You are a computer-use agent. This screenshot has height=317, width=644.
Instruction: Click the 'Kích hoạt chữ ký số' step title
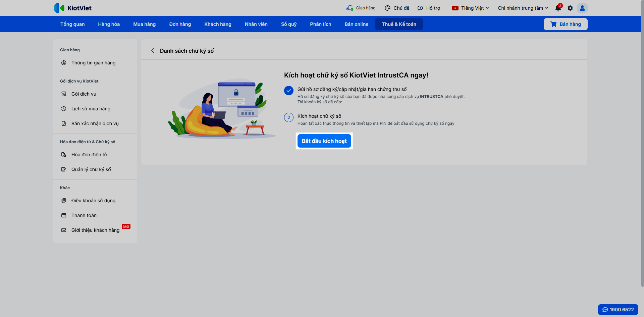click(319, 116)
